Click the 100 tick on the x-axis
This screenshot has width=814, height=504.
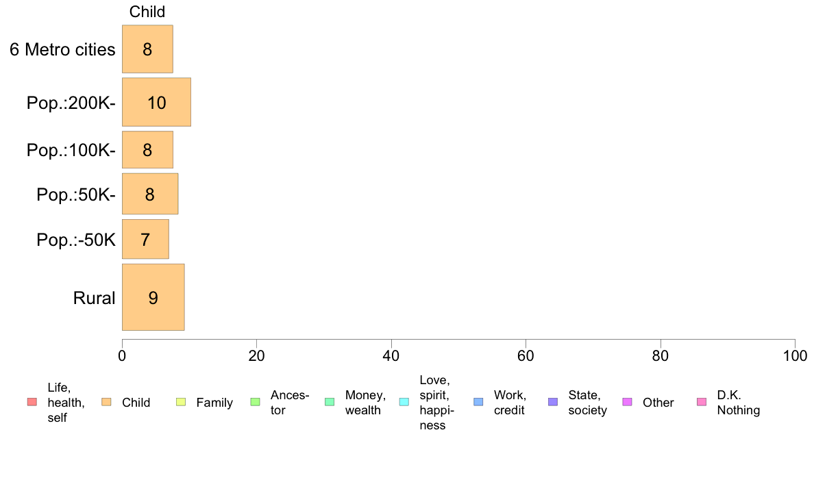tap(795, 355)
